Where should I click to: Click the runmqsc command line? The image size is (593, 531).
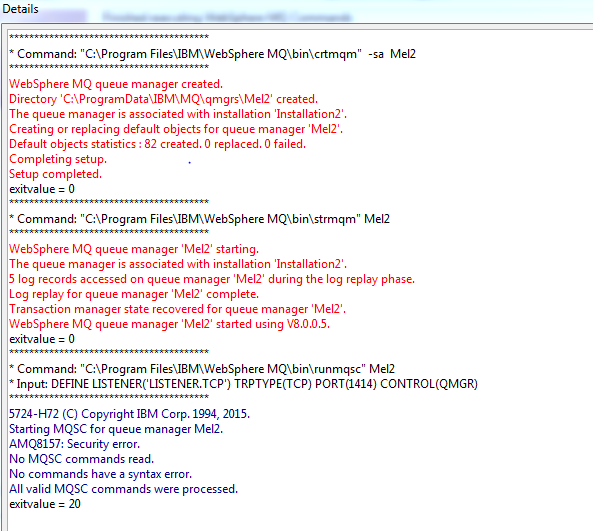point(202,369)
